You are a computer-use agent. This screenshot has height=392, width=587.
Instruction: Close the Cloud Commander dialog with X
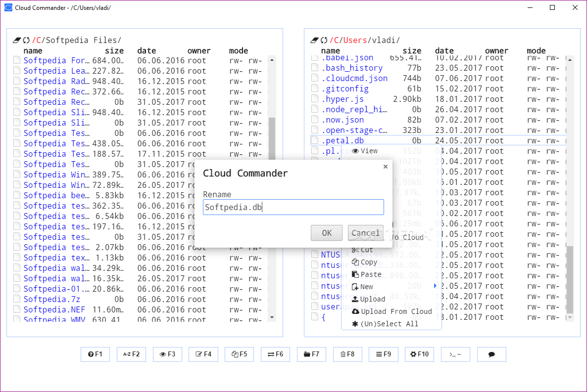point(385,167)
